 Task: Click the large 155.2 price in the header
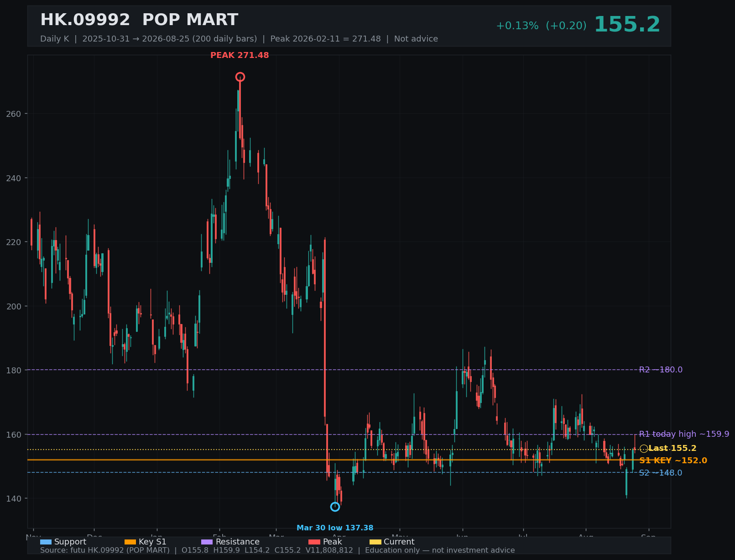tap(627, 25)
